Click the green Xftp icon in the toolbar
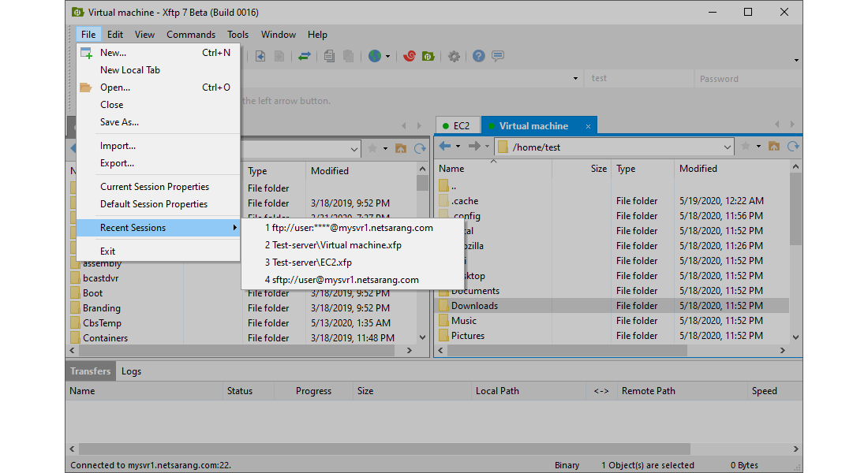The image size is (868, 473). coord(428,56)
